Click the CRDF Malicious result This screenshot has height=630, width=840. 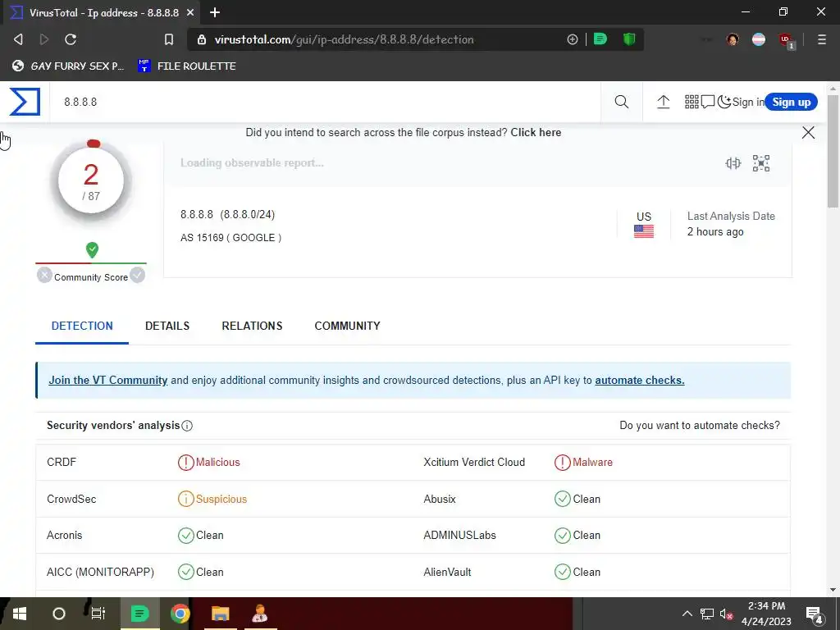[209, 463]
